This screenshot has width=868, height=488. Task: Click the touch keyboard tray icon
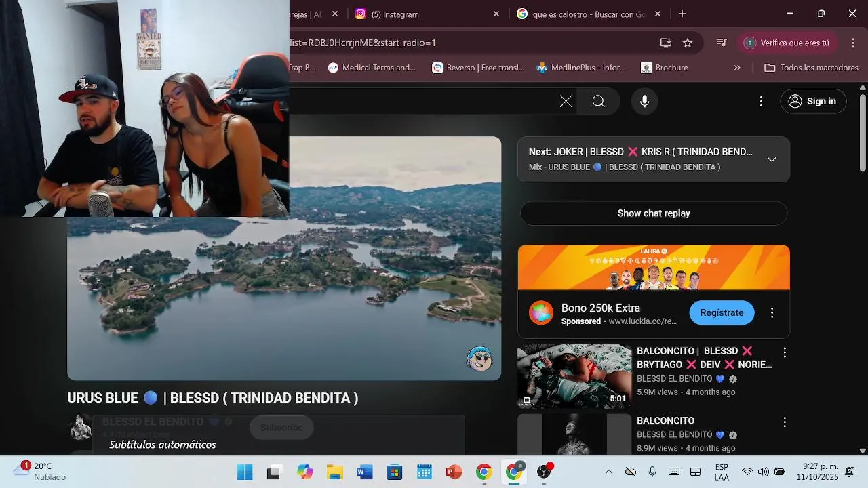pos(674,472)
